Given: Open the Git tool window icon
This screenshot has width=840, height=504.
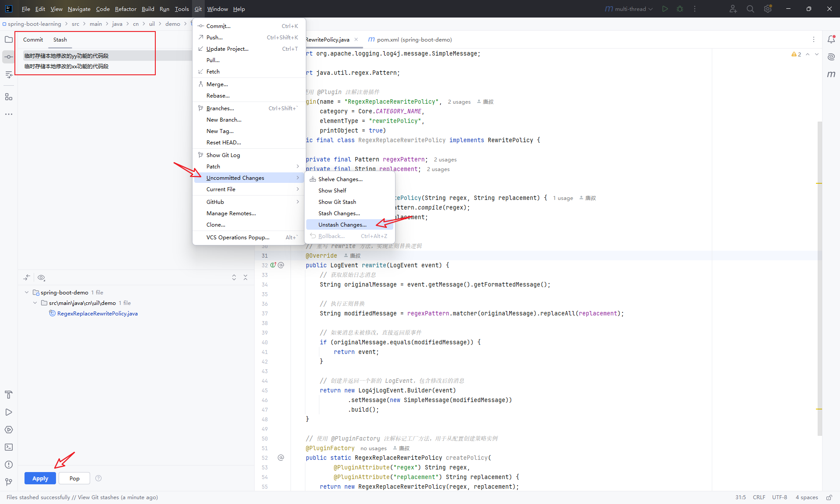Looking at the screenshot, I should coord(9,482).
